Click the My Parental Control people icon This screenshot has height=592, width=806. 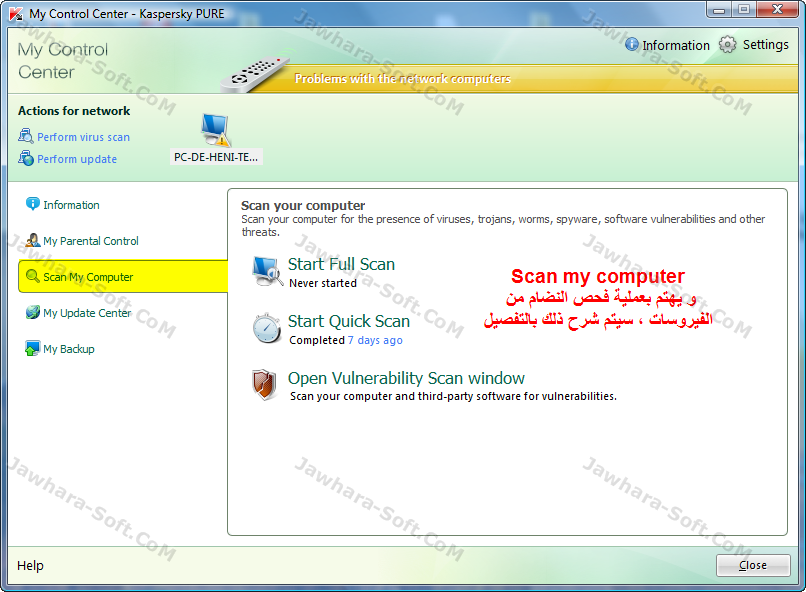[32, 240]
